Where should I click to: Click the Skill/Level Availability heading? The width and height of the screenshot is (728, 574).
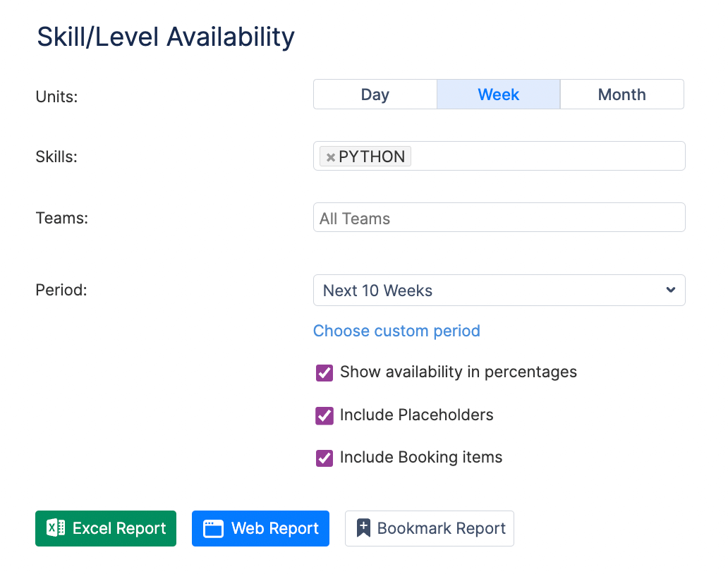click(x=166, y=37)
